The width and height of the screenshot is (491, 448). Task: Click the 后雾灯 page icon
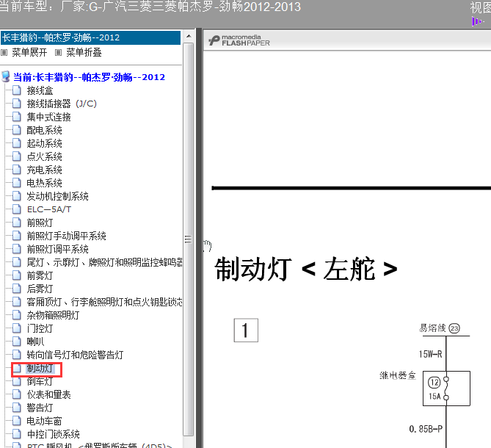tap(17, 288)
